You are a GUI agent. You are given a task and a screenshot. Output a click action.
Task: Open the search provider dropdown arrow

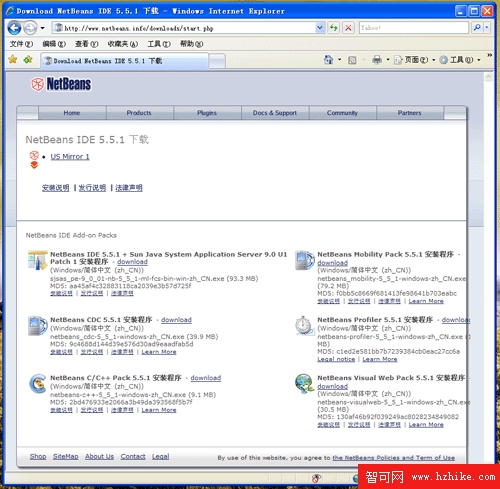click(487, 28)
